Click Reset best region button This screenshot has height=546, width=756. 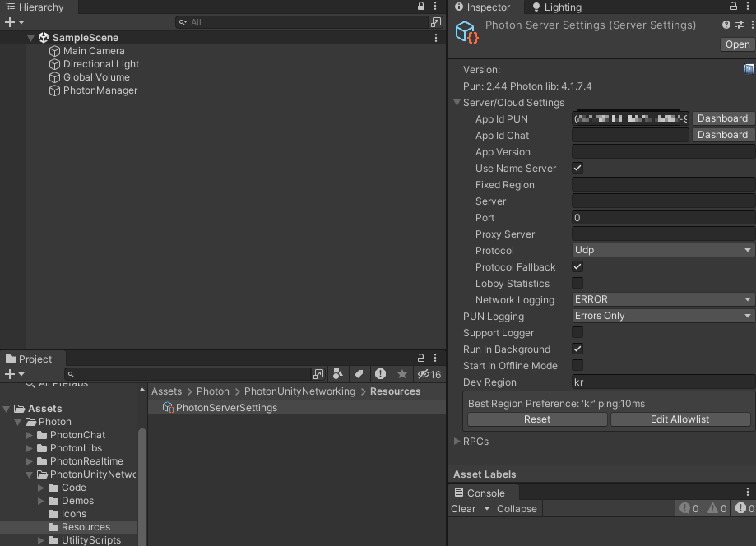pyautogui.click(x=537, y=419)
